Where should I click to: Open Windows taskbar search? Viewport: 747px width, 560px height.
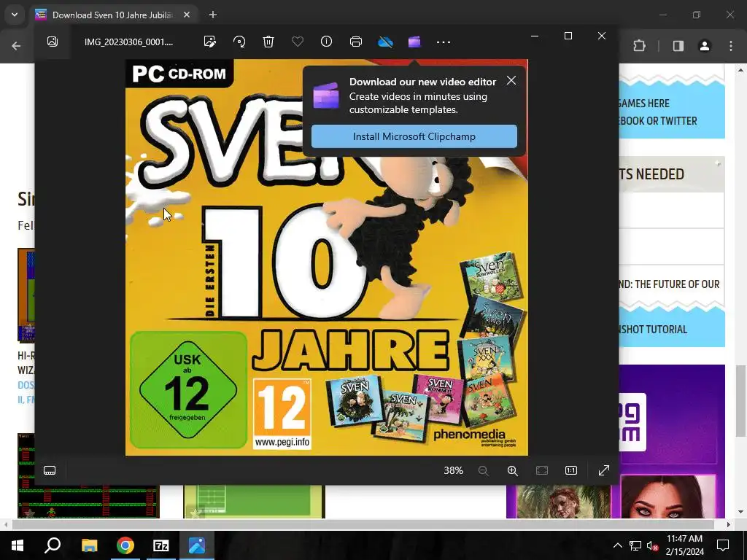(53, 545)
